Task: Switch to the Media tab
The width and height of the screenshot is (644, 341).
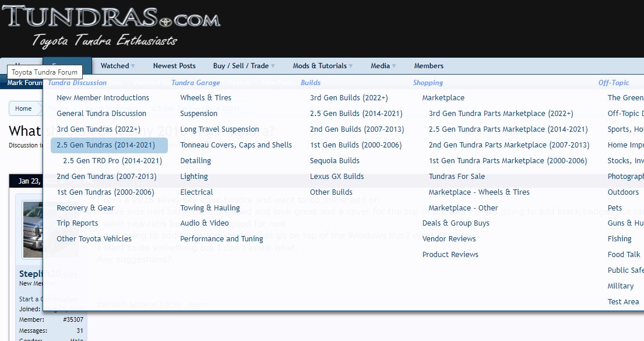Action: (x=380, y=66)
